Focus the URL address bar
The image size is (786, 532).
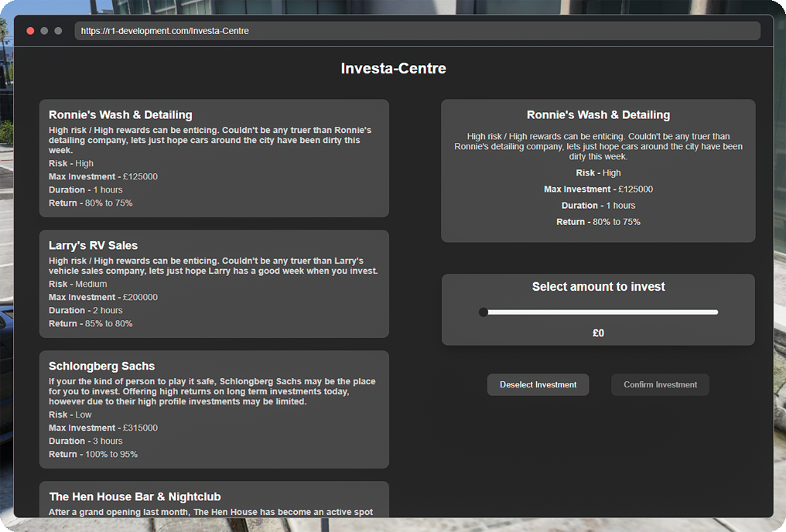(417, 31)
